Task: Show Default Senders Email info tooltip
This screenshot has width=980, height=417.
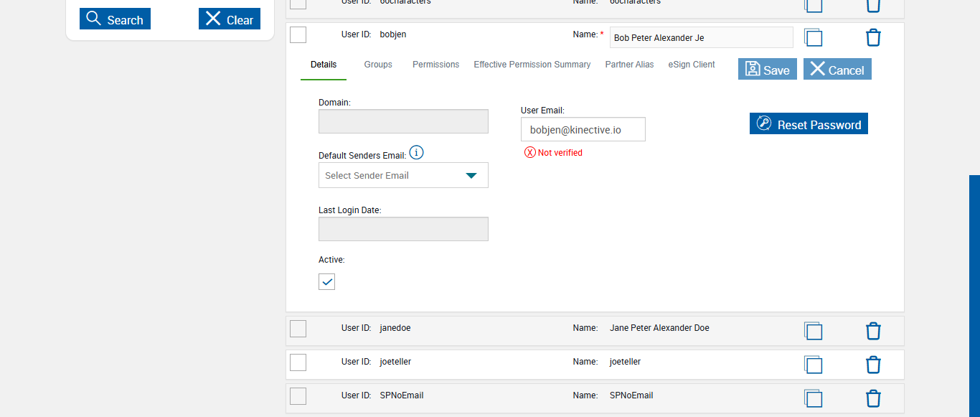Action: (x=416, y=153)
